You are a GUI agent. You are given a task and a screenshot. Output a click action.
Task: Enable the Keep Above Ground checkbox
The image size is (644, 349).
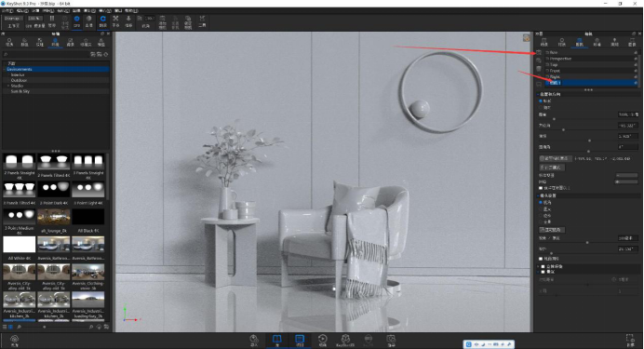pyautogui.click(x=541, y=188)
